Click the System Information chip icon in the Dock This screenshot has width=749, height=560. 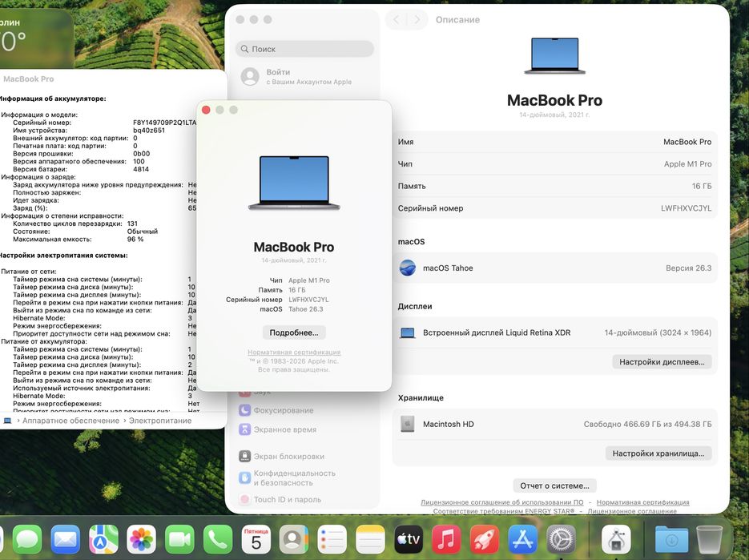[616, 539]
